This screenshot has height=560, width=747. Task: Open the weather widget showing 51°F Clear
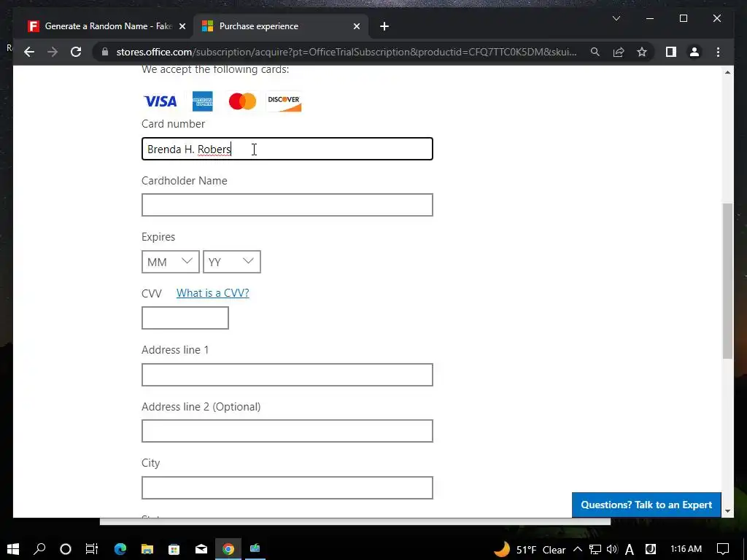click(530, 550)
